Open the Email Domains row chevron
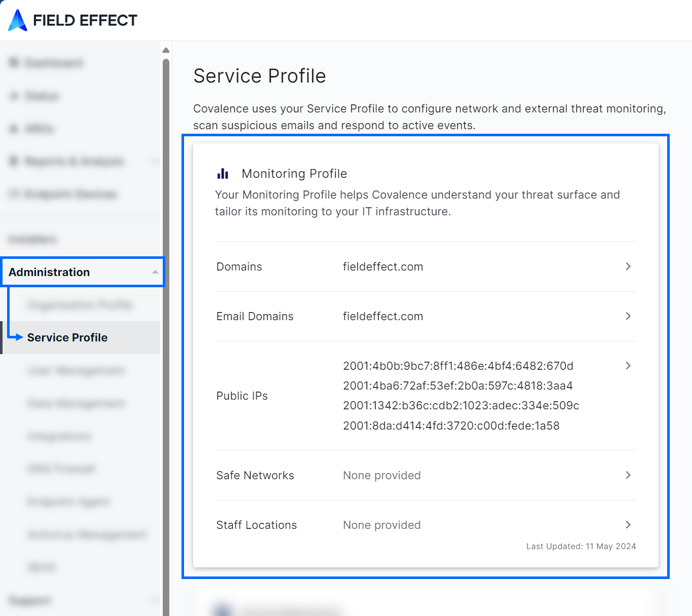692x616 pixels. [628, 316]
